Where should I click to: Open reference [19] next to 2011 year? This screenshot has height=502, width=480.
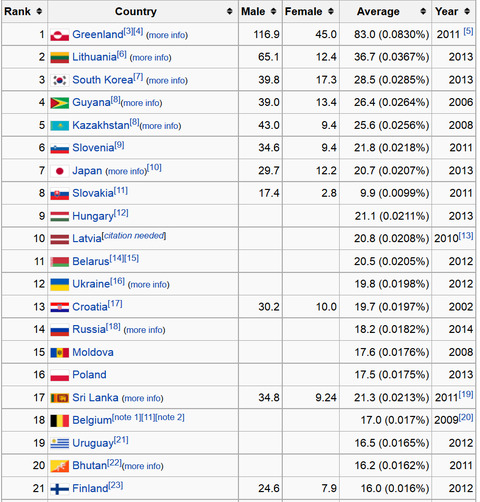coord(466,394)
